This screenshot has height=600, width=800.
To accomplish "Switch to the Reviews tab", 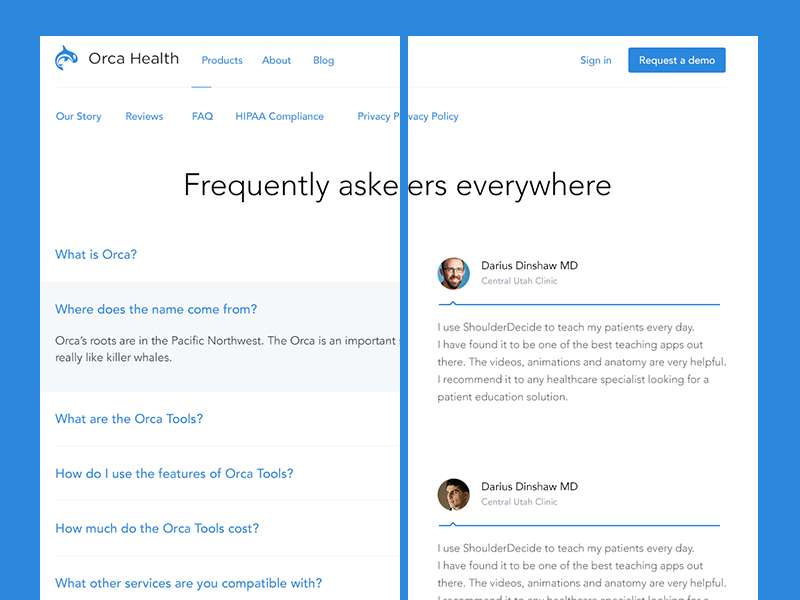I will coord(144,116).
